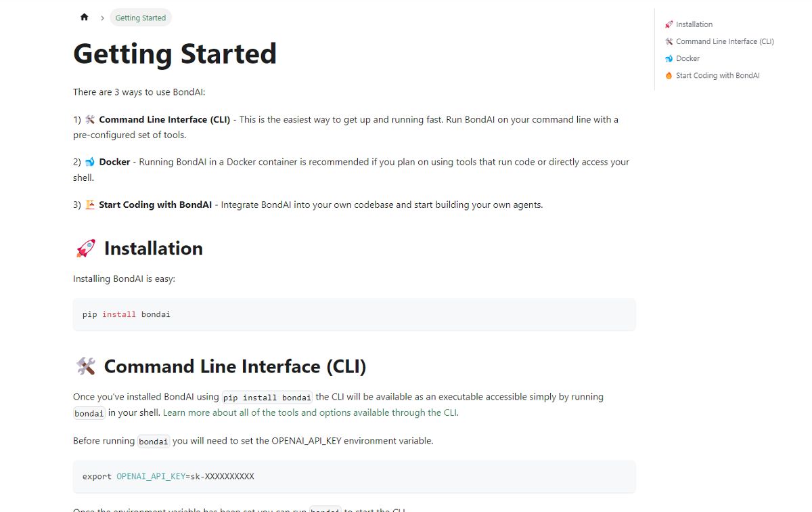Image resolution: width=812 pixels, height=512 pixels.
Task: Click the home icon in breadcrumbs
Action: [x=85, y=18]
